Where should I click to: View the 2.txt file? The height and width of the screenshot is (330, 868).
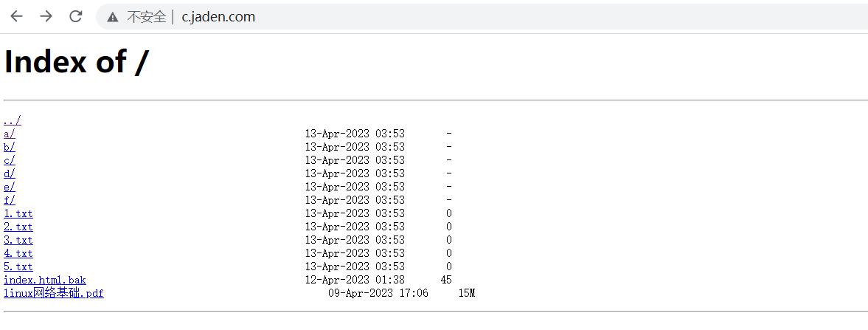click(18, 227)
